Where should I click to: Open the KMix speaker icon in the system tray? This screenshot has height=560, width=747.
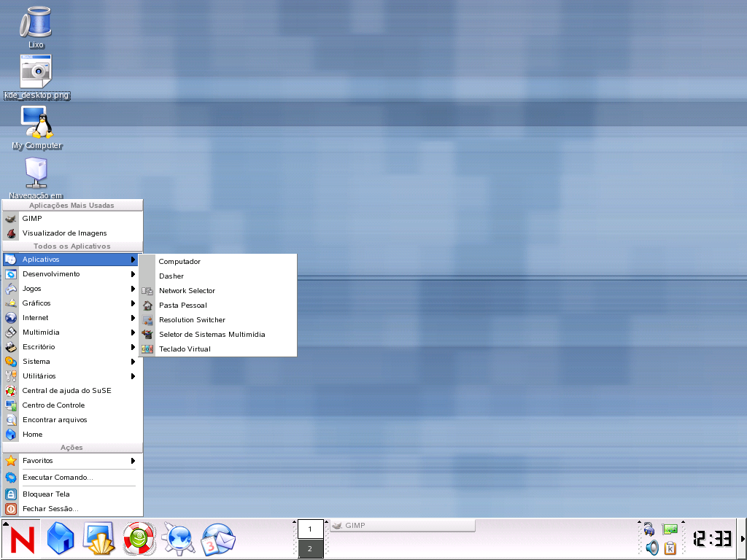pyautogui.click(x=652, y=548)
